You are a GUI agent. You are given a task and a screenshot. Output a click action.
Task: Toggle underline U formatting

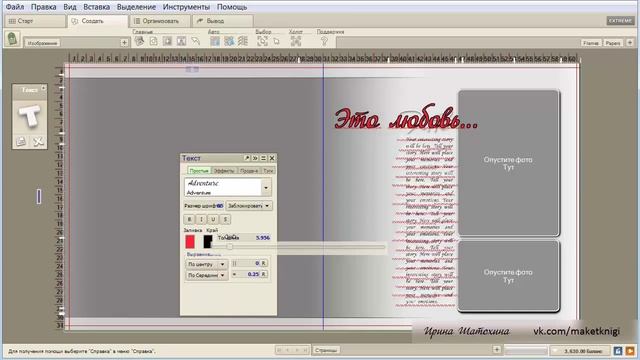point(213,219)
